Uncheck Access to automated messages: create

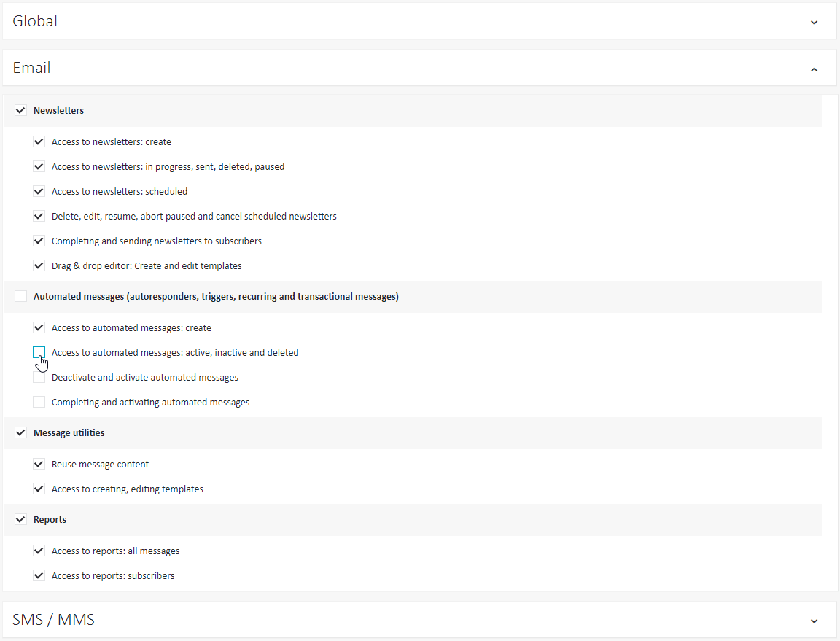[x=39, y=327]
